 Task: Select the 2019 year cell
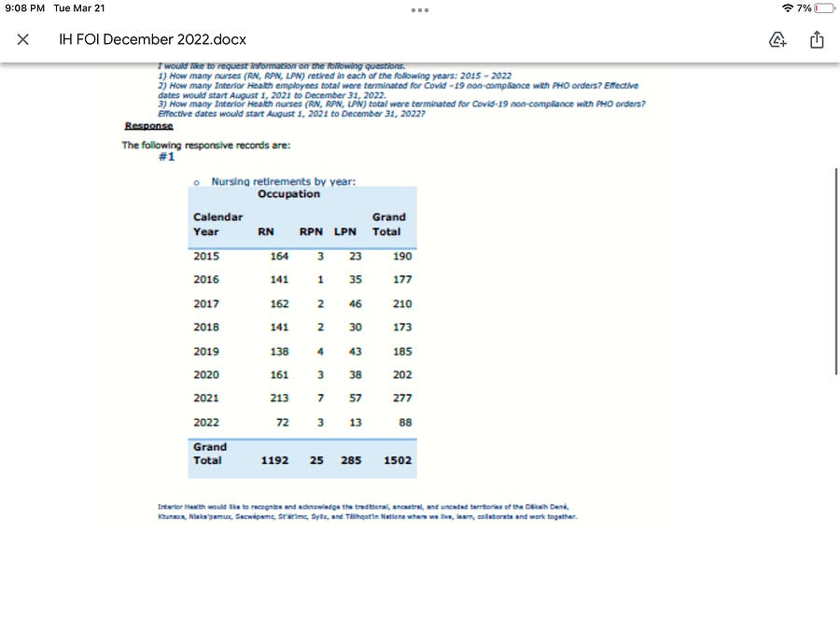pyautogui.click(x=206, y=352)
